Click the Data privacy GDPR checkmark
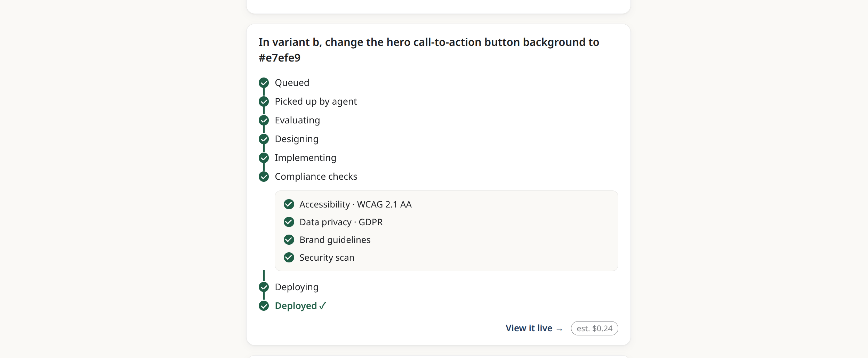The width and height of the screenshot is (868, 358). click(289, 222)
